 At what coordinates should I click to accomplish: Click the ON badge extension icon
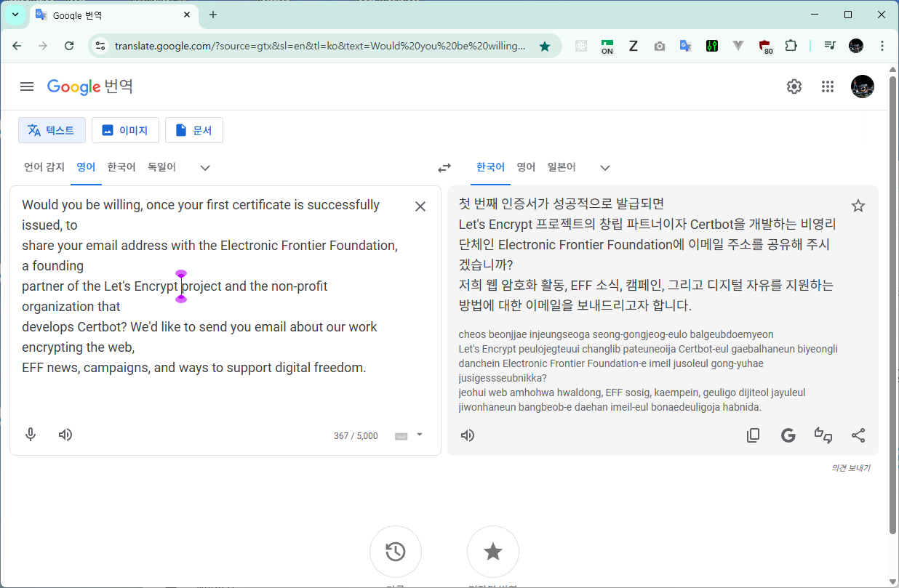(x=607, y=47)
